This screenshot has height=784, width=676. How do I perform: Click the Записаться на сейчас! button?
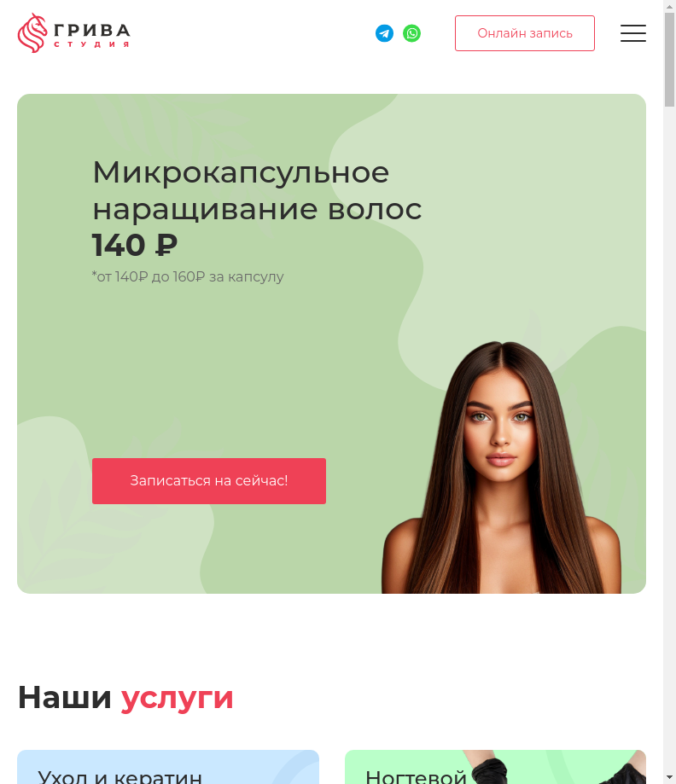[x=208, y=481]
